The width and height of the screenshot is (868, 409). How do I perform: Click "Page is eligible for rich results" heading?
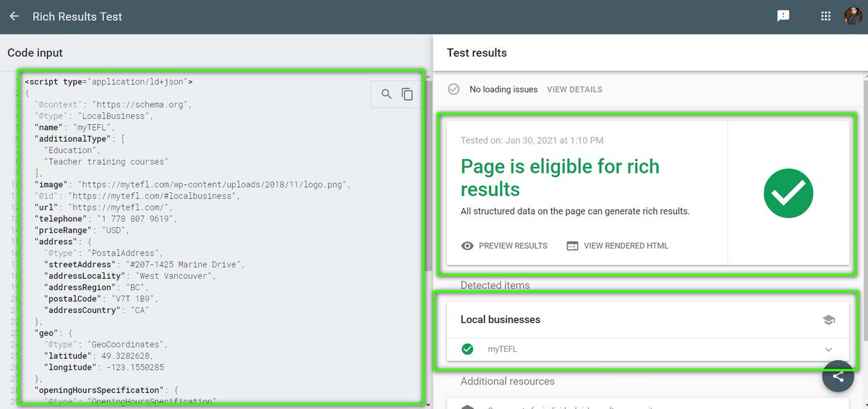[x=560, y=178]
